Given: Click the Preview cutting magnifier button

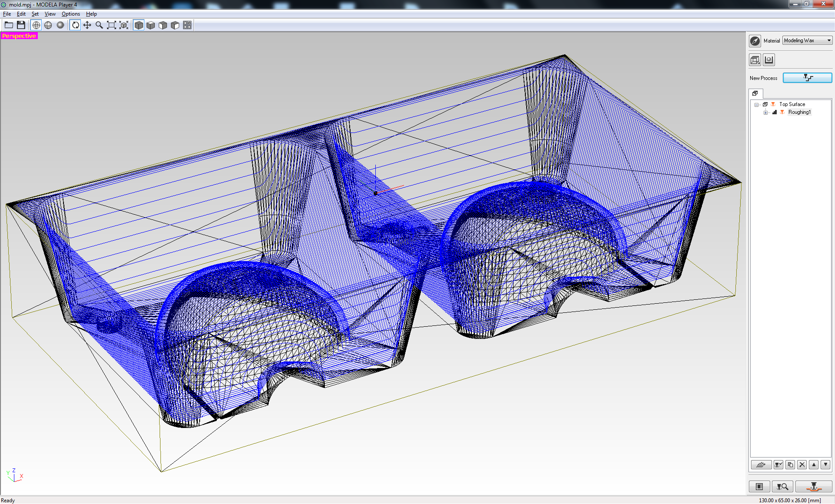Looking at the screenshot, I should point(782,487).
